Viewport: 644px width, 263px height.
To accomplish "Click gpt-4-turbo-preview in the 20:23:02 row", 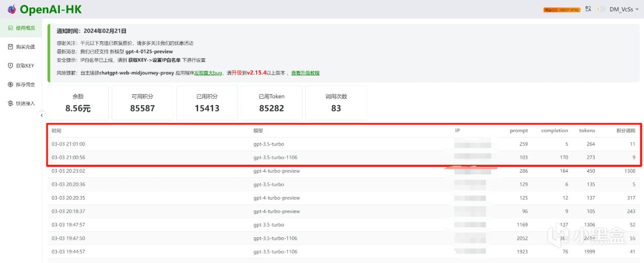I will pos(277,171).
